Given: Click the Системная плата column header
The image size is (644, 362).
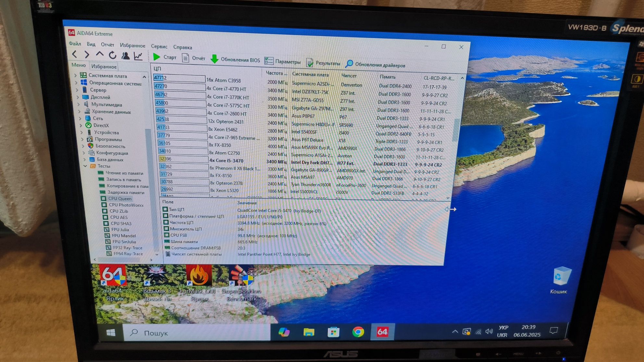Looking at the screenshot, I should 310,74.
